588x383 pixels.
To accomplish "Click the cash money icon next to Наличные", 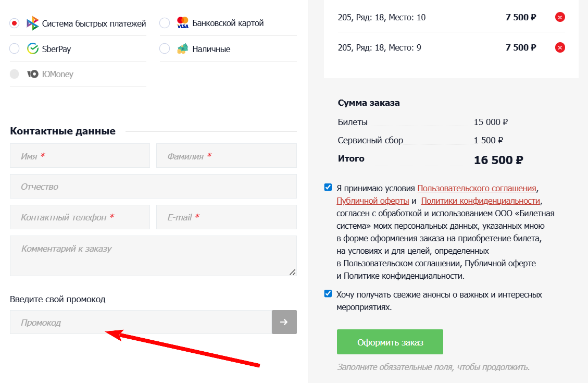I will point(182,48).
